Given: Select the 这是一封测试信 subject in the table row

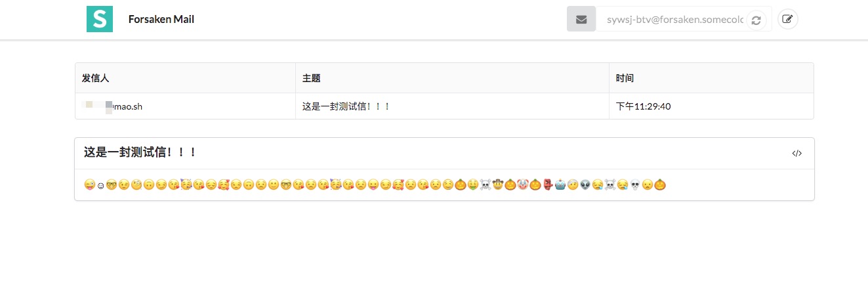Looking at the screenshot, I should click(x=346, y=106).
